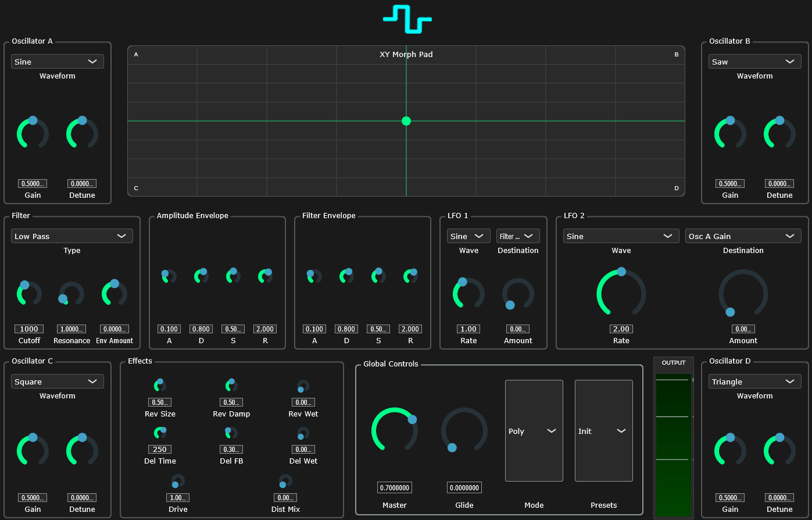Click the Filter Cutoff knob
This screenshot has height=520, width=812.
pos(29,293)
